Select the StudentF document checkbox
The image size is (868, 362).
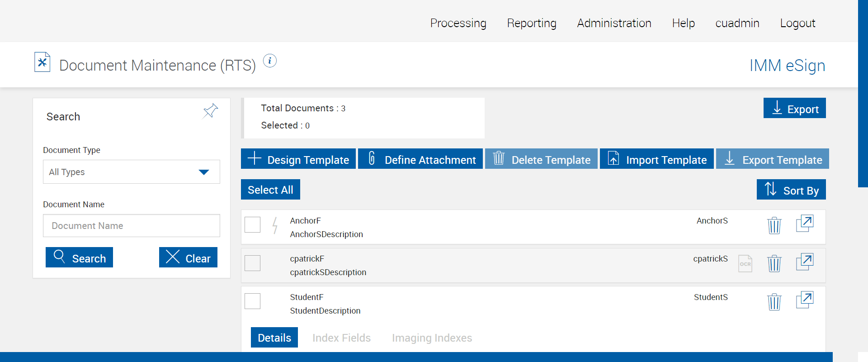point(253,301)
